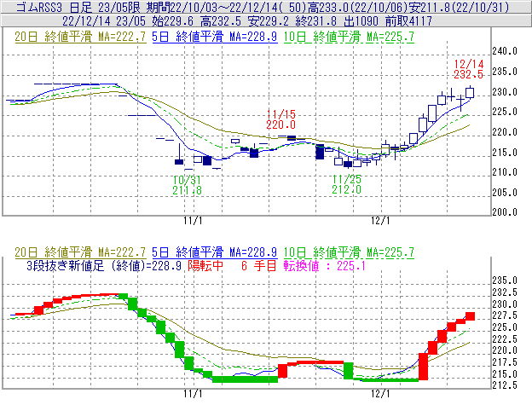The image size is (532, 405).
Task: Click the 220.0 upper chart axis label
Action: coord(505,132)
